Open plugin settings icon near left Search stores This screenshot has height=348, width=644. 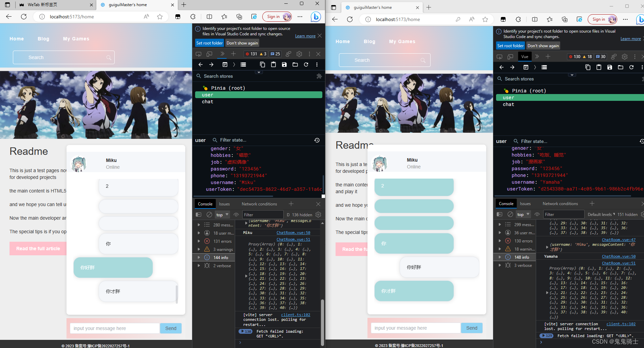tap(319, 76)
